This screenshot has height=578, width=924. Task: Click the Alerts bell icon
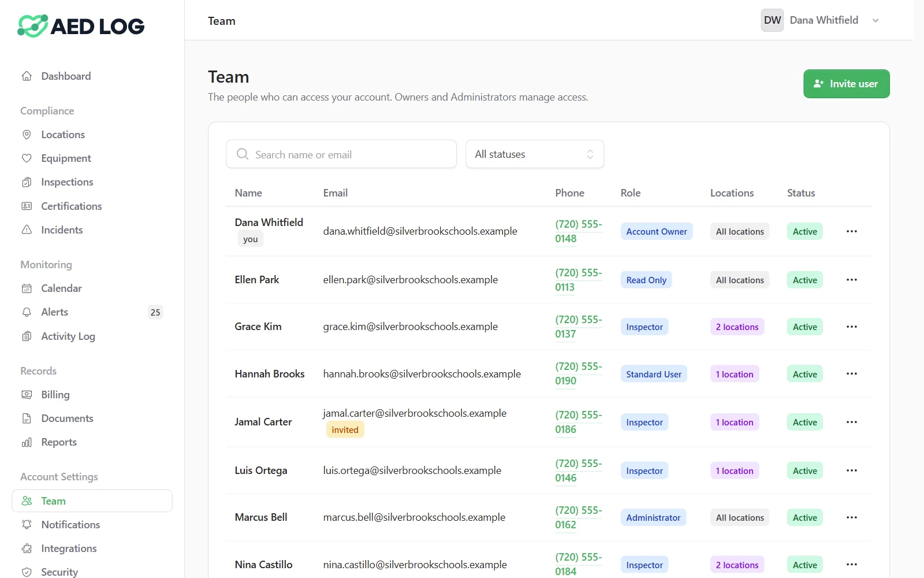coord(27,312)
